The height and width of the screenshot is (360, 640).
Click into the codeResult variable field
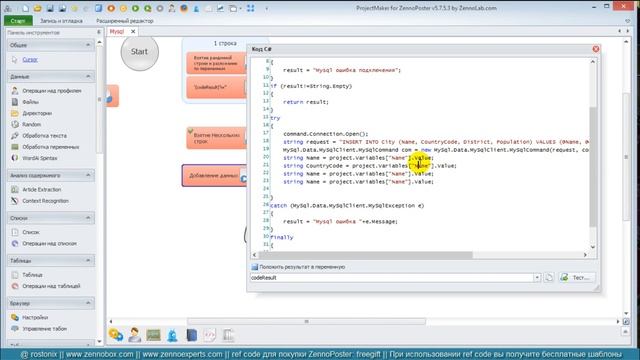(391, 278)
